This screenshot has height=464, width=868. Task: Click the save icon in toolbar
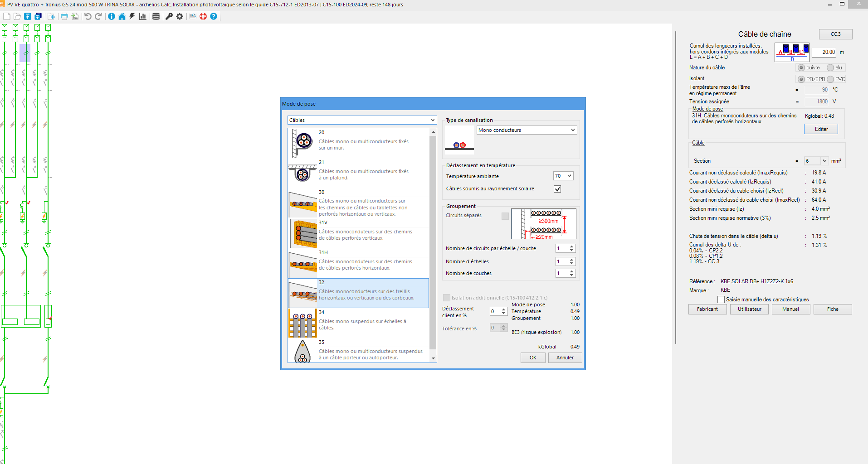(x=28, y=16)
